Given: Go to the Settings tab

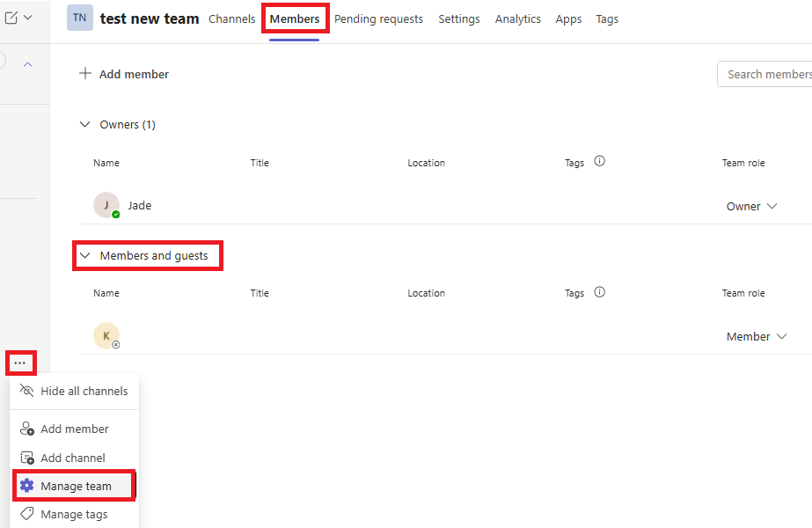Looking at the screenshot, I should coord(459,19).
